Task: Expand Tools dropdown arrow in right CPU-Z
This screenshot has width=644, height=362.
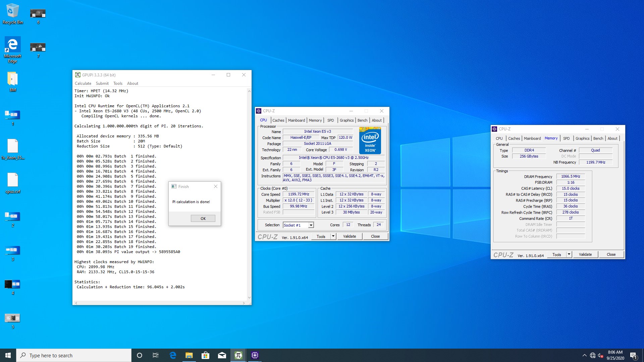Action: pyautogui.click(x=569, y=254)
